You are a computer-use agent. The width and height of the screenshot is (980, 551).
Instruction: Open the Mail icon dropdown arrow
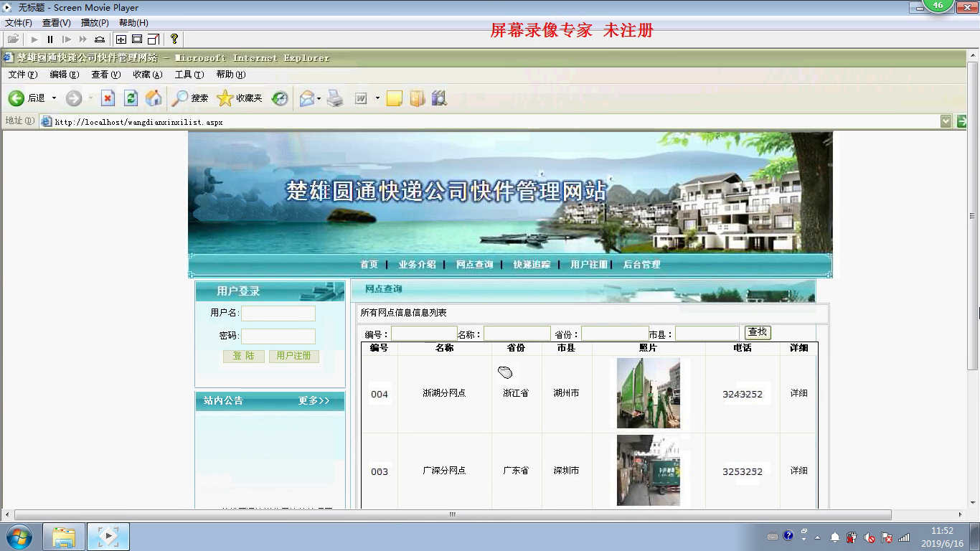pyautogui.click(x=319, y=98)
